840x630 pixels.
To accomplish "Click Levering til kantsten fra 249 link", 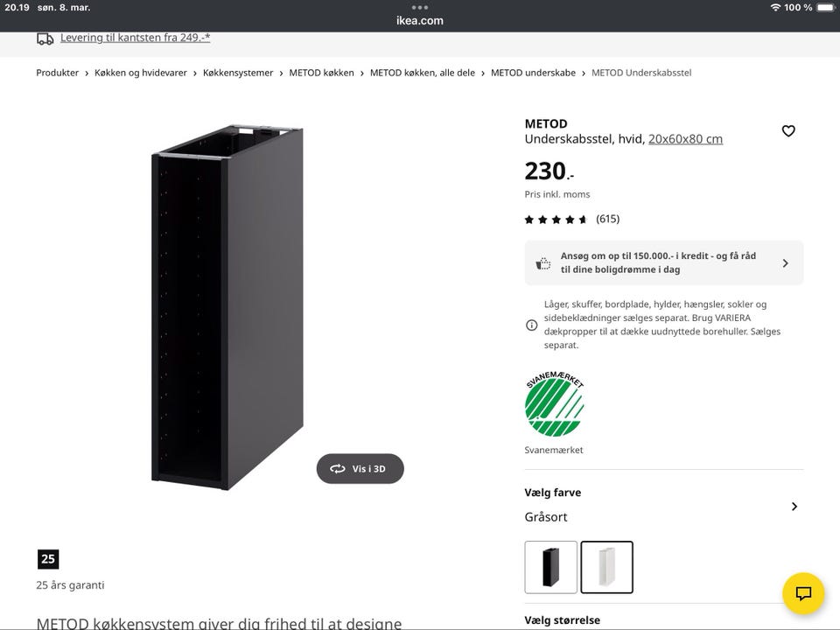I will (x=135, y=38).
